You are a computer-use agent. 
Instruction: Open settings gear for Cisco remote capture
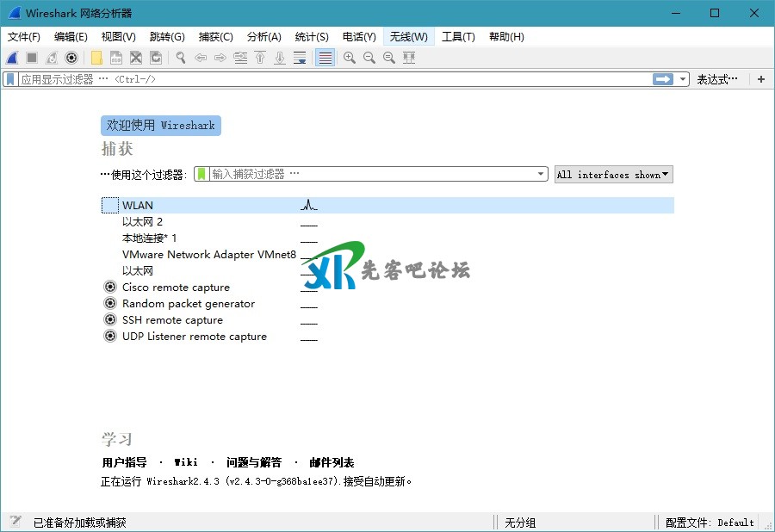click(x=110, y=288)
